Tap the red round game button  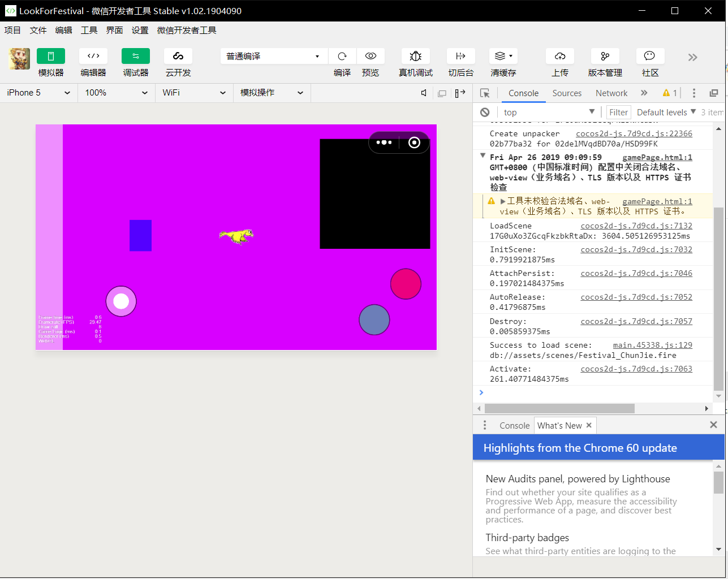[x=406, y=284]
